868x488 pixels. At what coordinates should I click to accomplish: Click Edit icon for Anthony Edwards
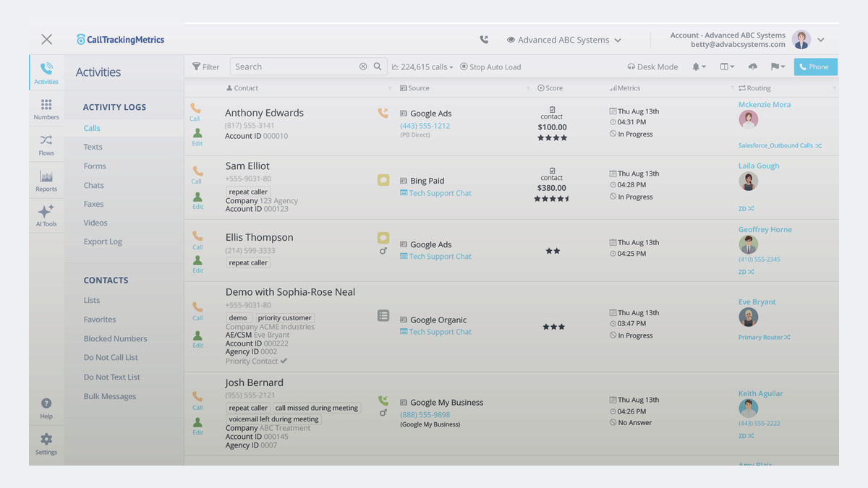pos(197,137)
